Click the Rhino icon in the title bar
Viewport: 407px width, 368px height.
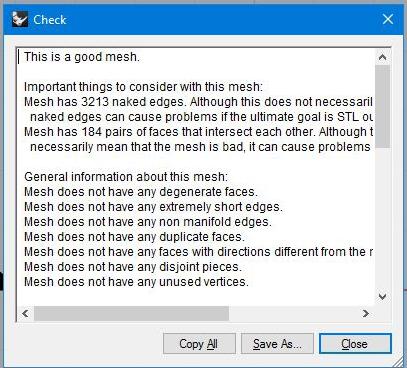[20, 19]
